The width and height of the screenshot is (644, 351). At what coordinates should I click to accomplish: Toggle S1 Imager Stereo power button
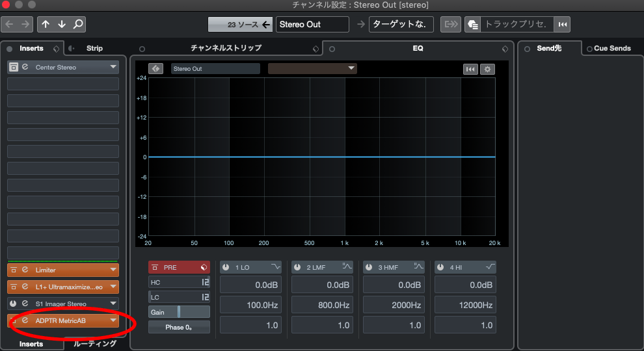pos(13,304)
